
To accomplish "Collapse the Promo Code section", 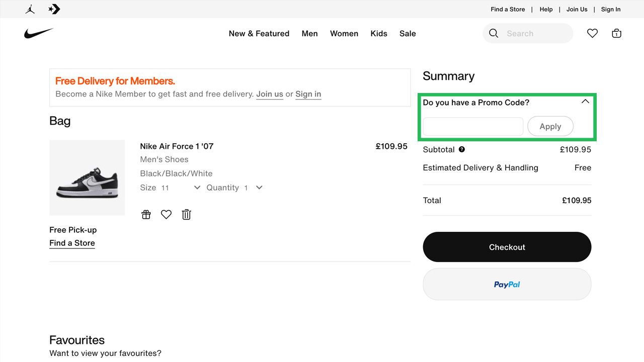I will point(585,101).
